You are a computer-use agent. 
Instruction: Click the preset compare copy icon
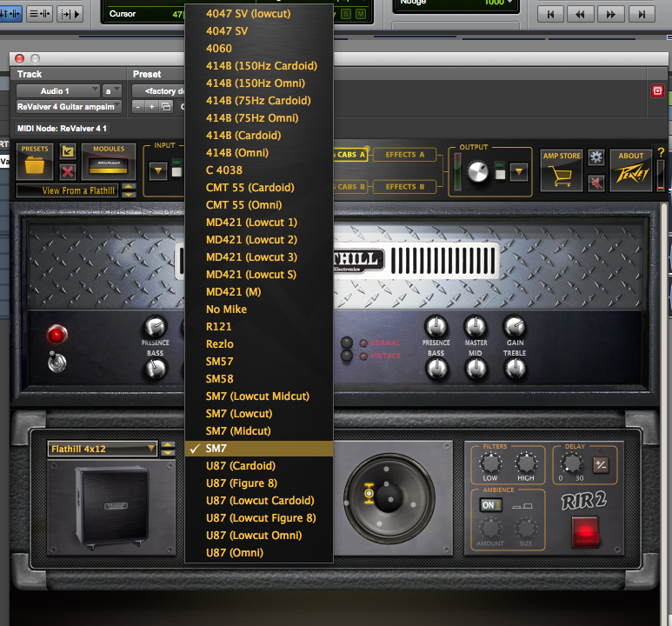point(166,106)
